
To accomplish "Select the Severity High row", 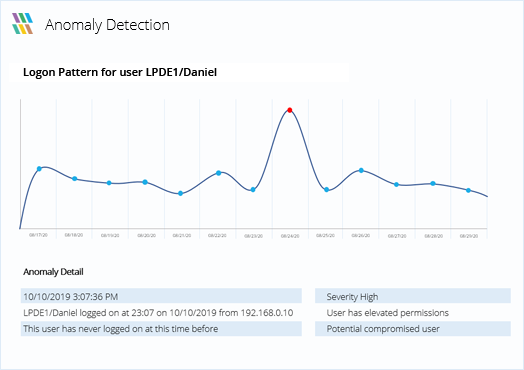I will [413, 296].
